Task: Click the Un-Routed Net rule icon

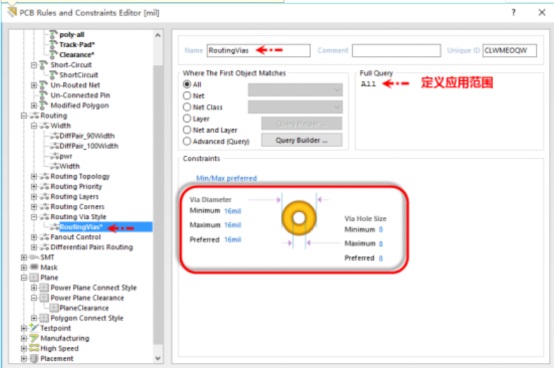Action: tap(43, 85)
